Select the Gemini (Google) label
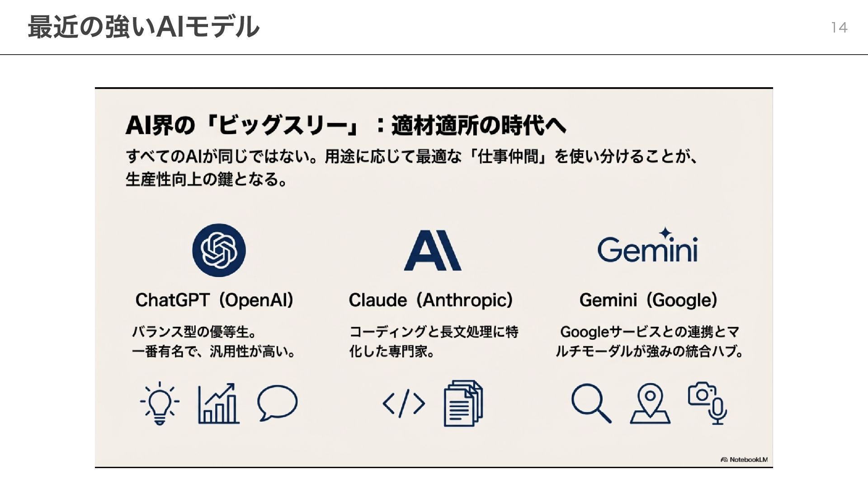868x488 pixels. (648, 300)
